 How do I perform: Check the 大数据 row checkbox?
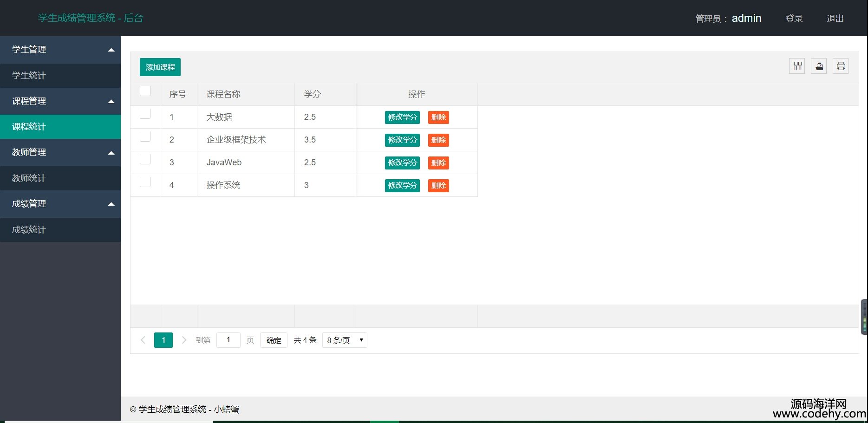click(x=145, y=113)
